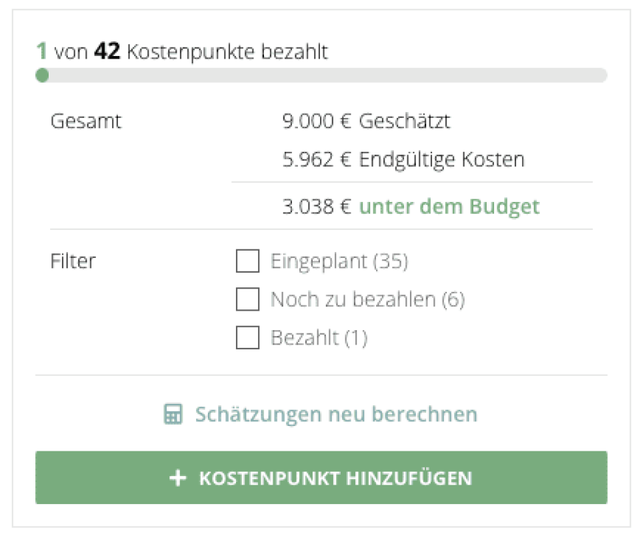Click the green progress indicator dot
Image resolution: width=640 pixels, height=538 pixels.
point(42,75)
